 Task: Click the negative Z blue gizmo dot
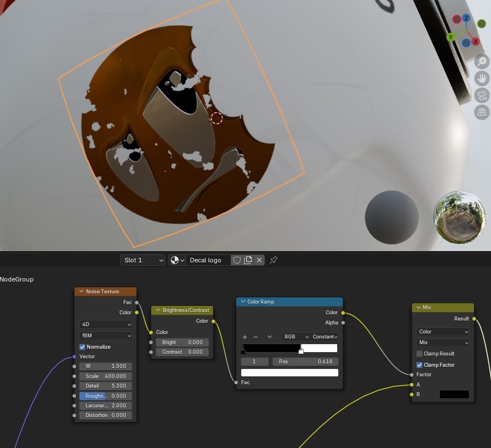466,43
